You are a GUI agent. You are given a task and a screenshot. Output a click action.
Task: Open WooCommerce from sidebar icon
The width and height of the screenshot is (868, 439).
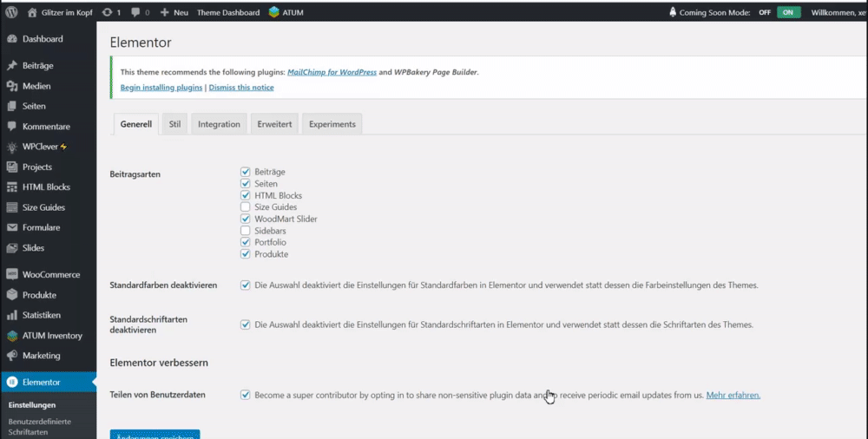11,274
